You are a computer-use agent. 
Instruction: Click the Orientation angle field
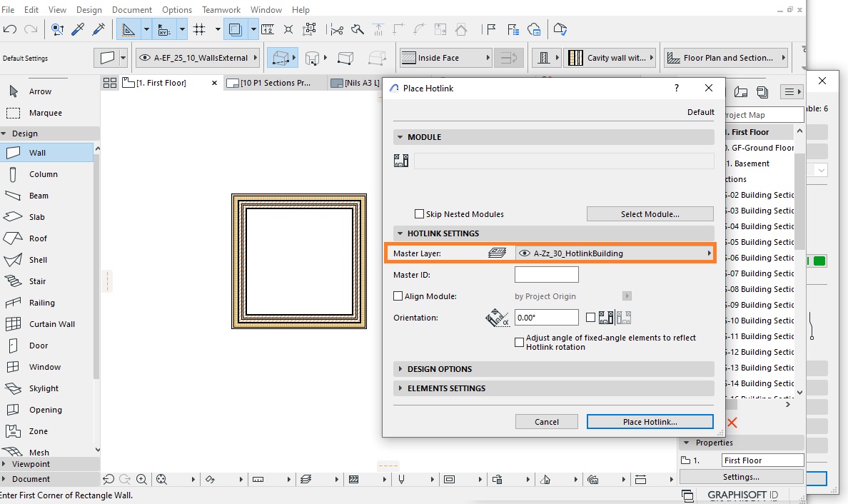click(546, 318)
